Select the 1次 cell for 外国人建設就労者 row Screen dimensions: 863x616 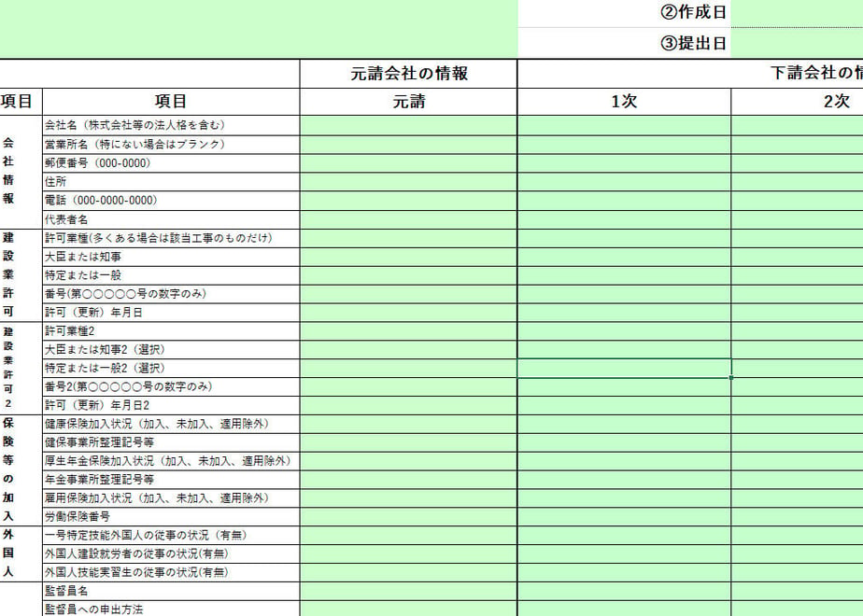pos(624,553)
